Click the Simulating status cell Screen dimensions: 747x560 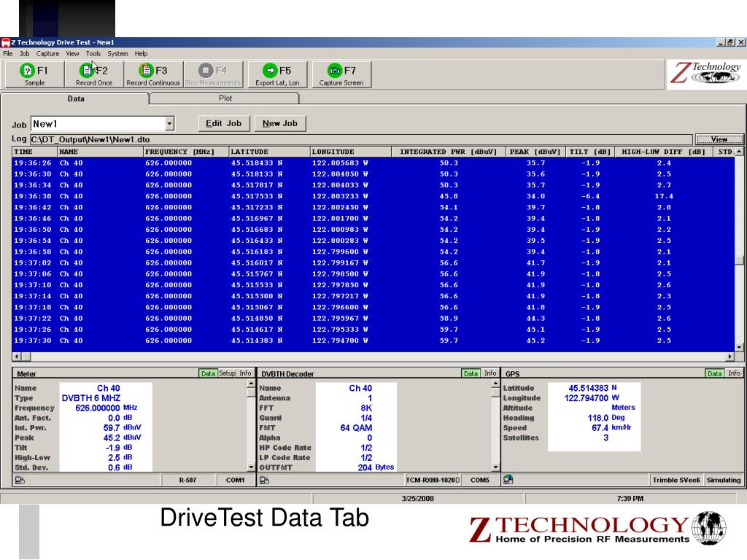[724, 480]
